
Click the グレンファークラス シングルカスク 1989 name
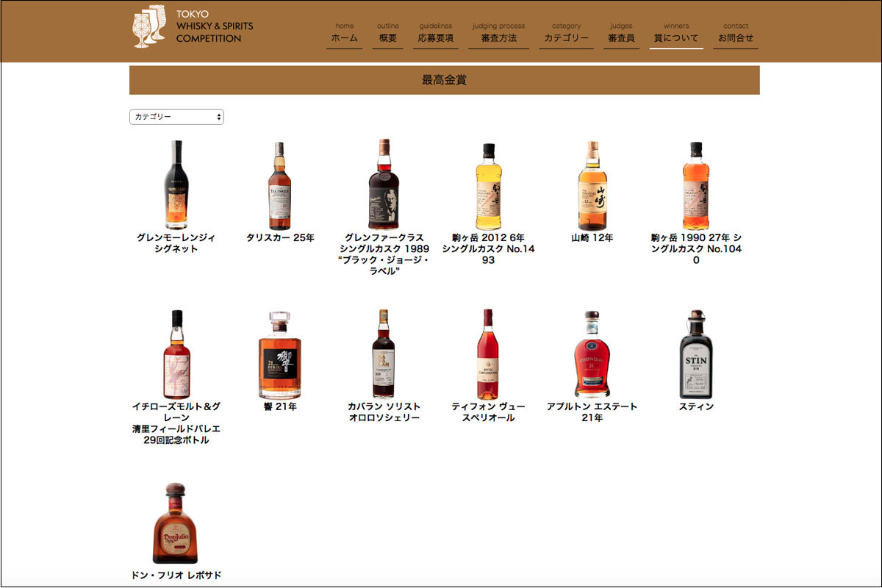point(384,254)
